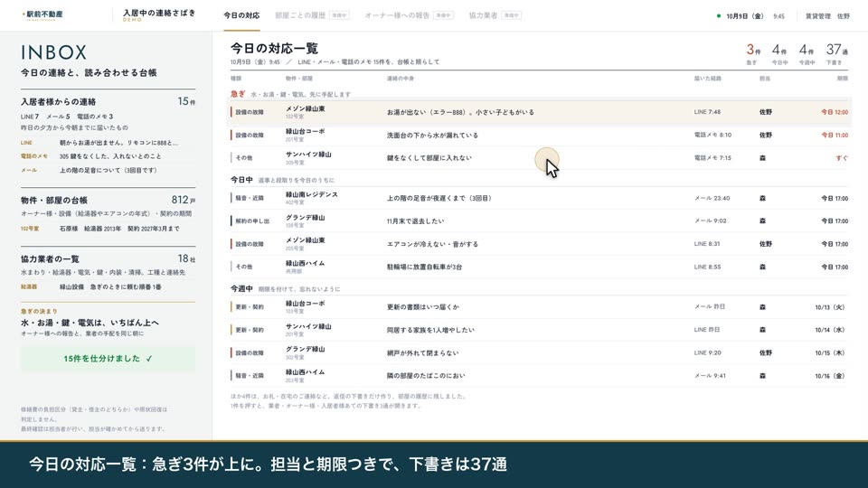Click received time メール 23:40
This screenshot has width=868, height=488.
tap(712, 198)
